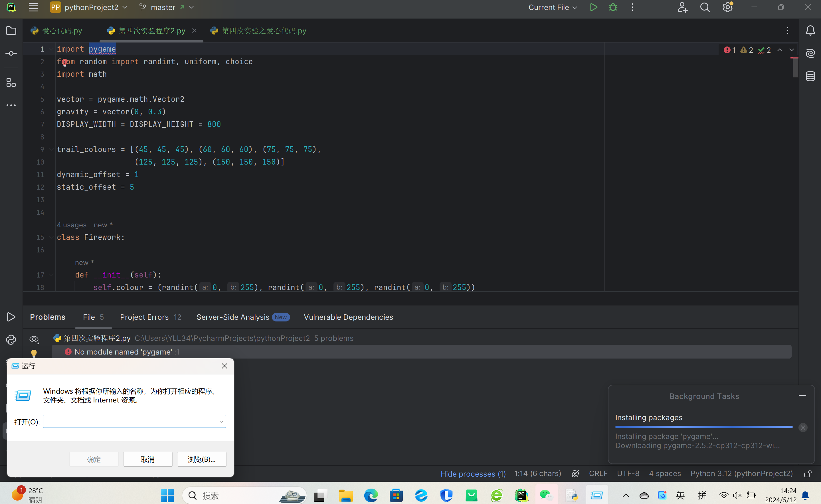Click Hide processes (1) link
Viewport: 821px width, 504px height.
click(x=473, y=474)
